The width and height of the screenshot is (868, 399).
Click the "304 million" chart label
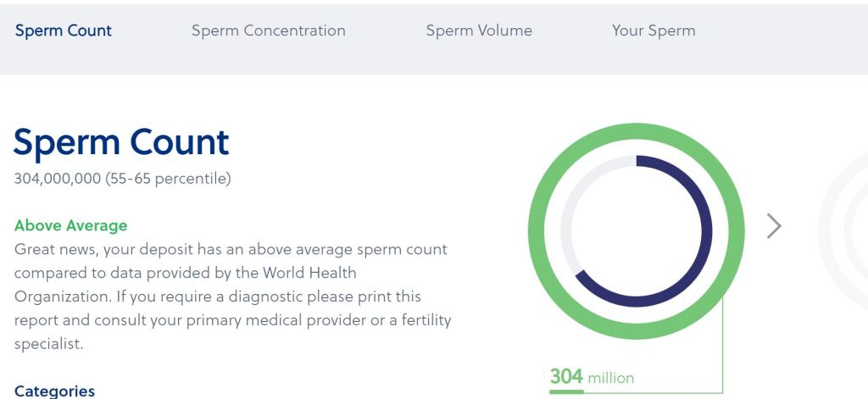(592, 377)
